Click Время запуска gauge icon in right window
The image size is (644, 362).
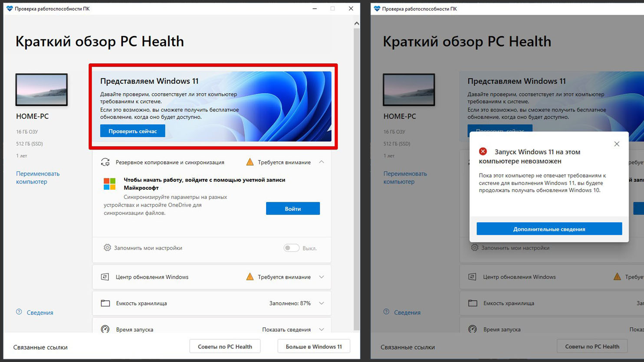[x=472, y=329]
